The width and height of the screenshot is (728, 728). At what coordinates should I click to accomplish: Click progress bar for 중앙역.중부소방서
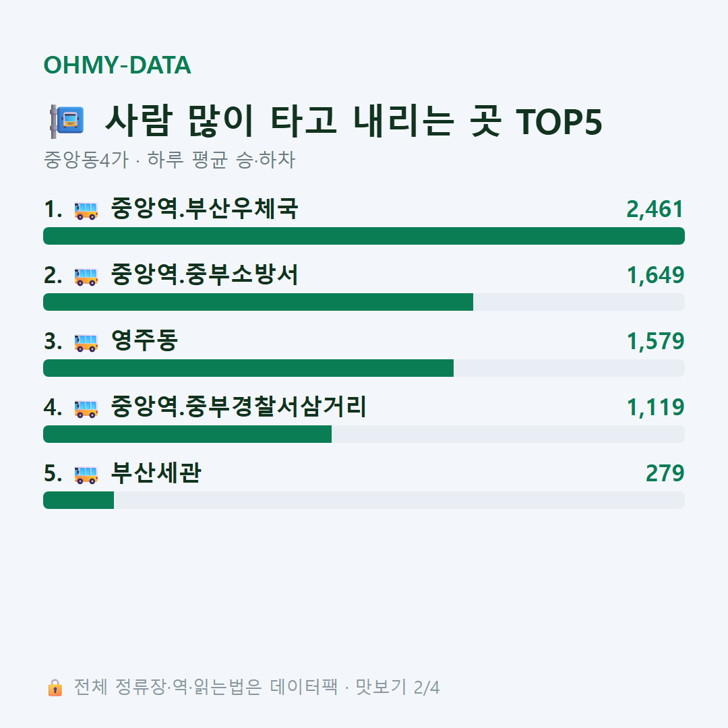(364, 302)
